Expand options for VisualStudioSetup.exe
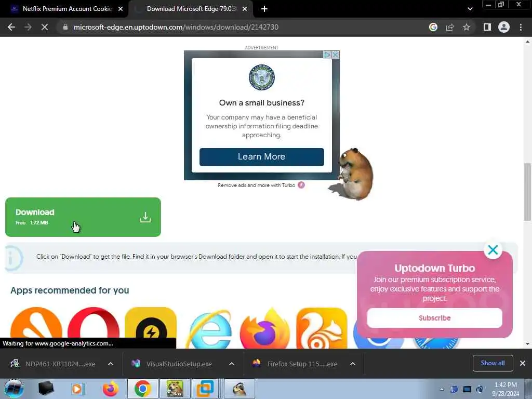This screenshot has width=532, height=399. (x=232, y=364)
